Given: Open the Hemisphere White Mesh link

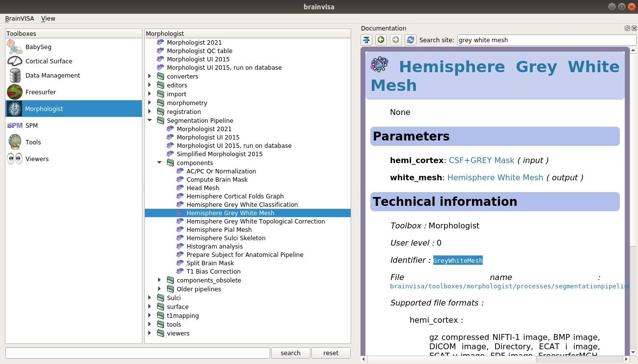Looking at the screenshot, I should pos(495,178).
